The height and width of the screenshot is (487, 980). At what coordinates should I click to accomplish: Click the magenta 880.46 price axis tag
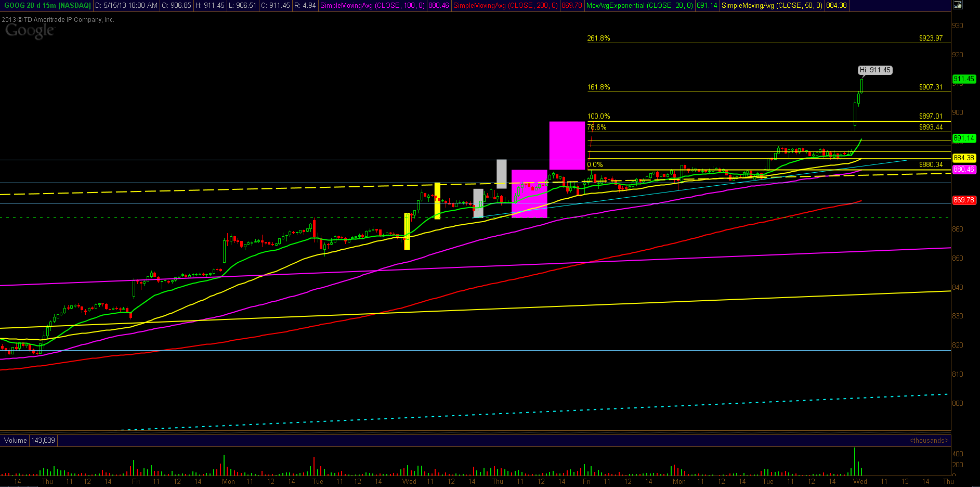(x=964, y=170)
